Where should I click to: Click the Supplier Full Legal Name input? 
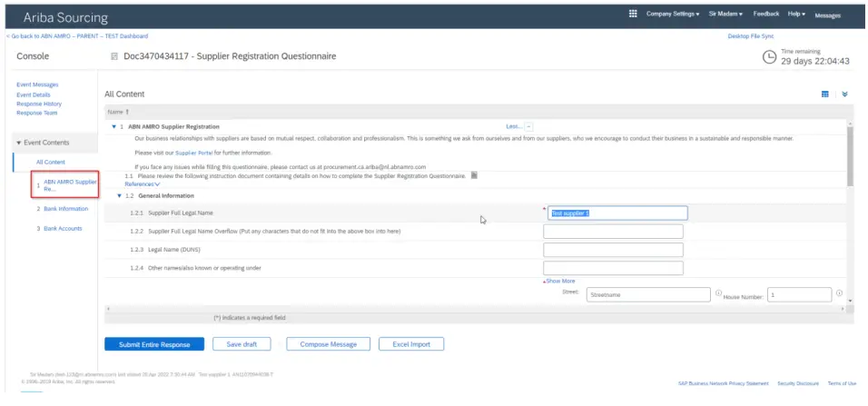pos(617,213)
